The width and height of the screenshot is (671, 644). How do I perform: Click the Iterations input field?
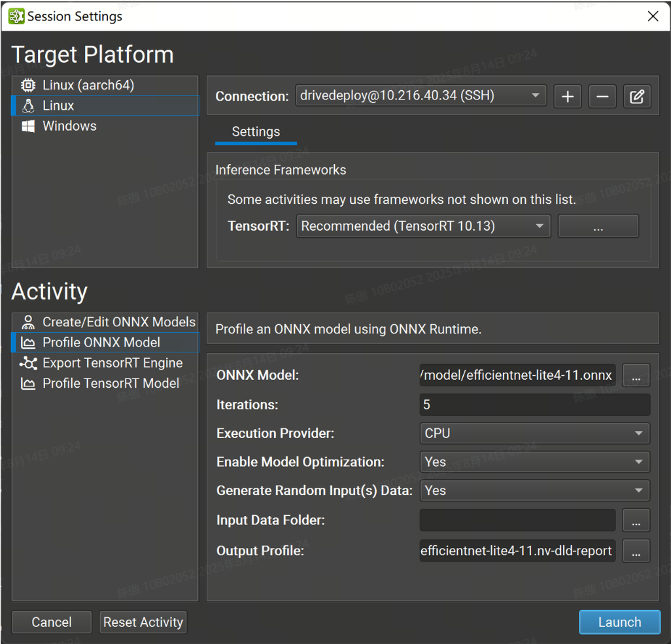tap(534, 405)
